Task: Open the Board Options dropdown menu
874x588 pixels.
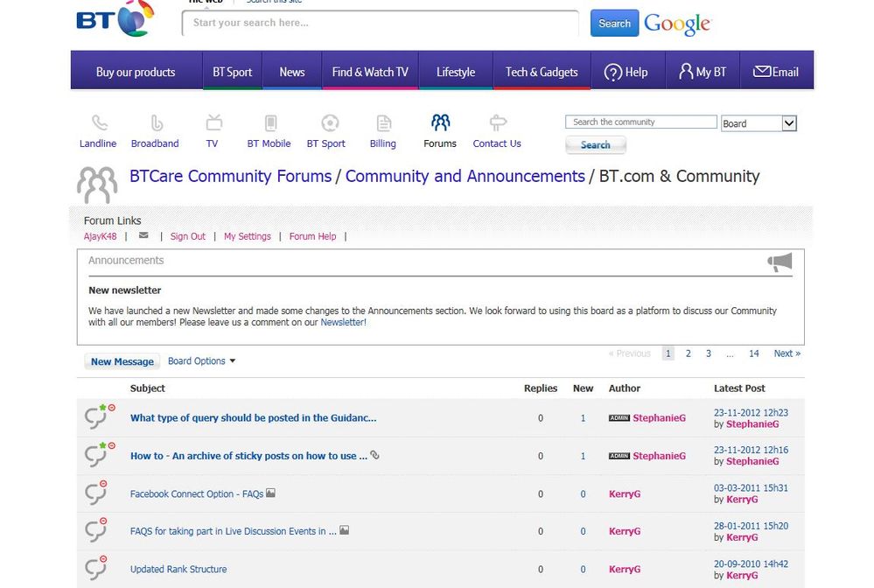Action: tap(201, 361)
